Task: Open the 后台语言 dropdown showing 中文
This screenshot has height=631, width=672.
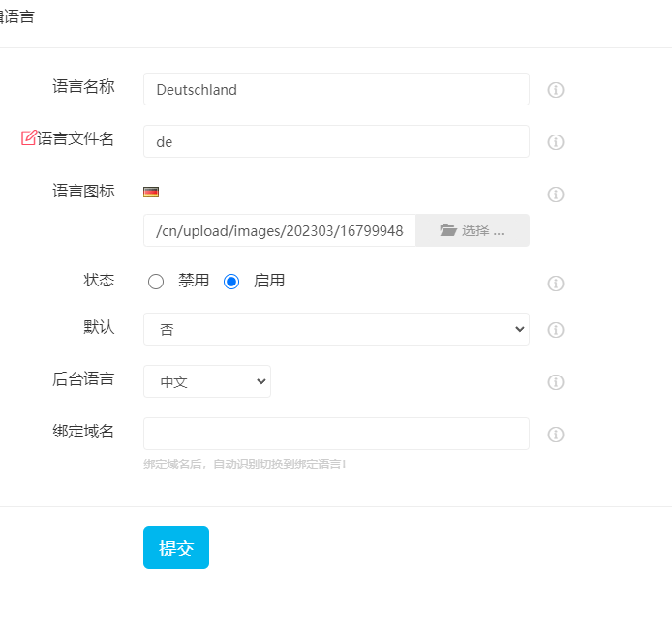Action: point(207,381)
